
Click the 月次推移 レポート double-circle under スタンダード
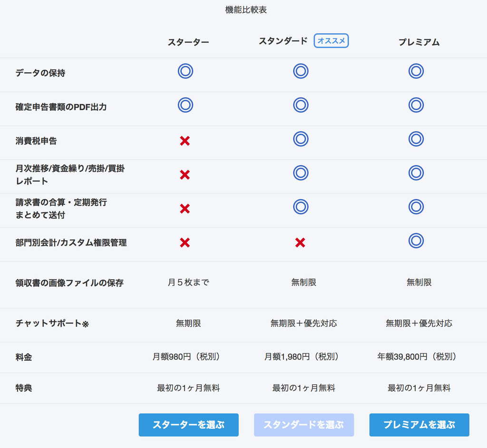(x=301, y=173)
